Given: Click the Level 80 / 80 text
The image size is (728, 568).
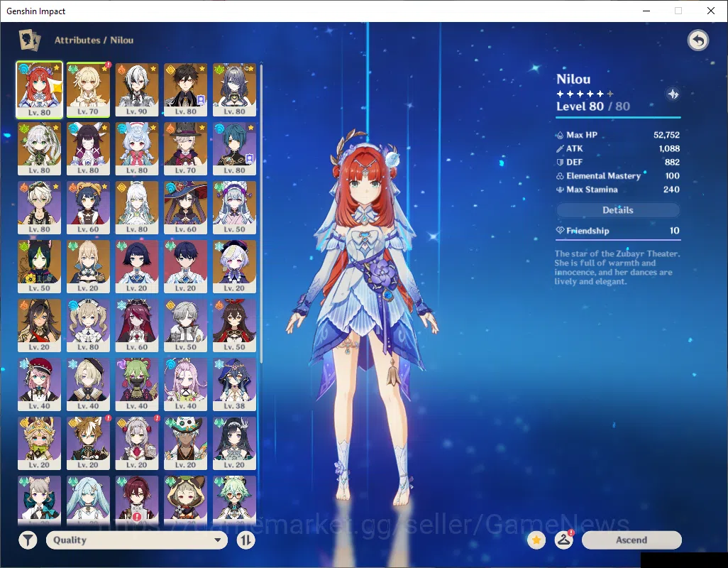Looking at the screenshot, I should [593, 106].
